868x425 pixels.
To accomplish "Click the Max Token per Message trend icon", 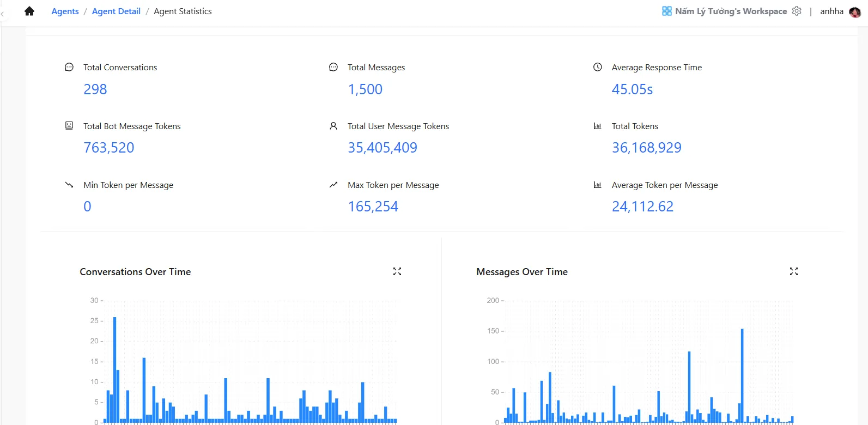I will click(333, 185).
